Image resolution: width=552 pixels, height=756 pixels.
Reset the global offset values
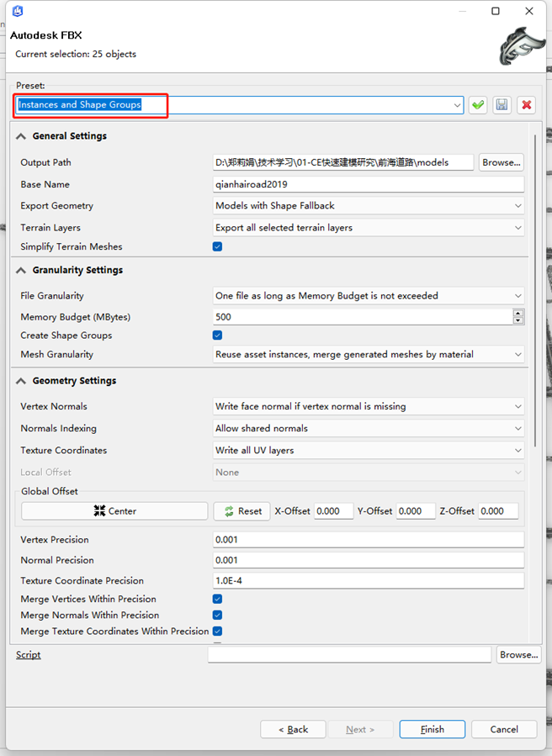[241, 511]
